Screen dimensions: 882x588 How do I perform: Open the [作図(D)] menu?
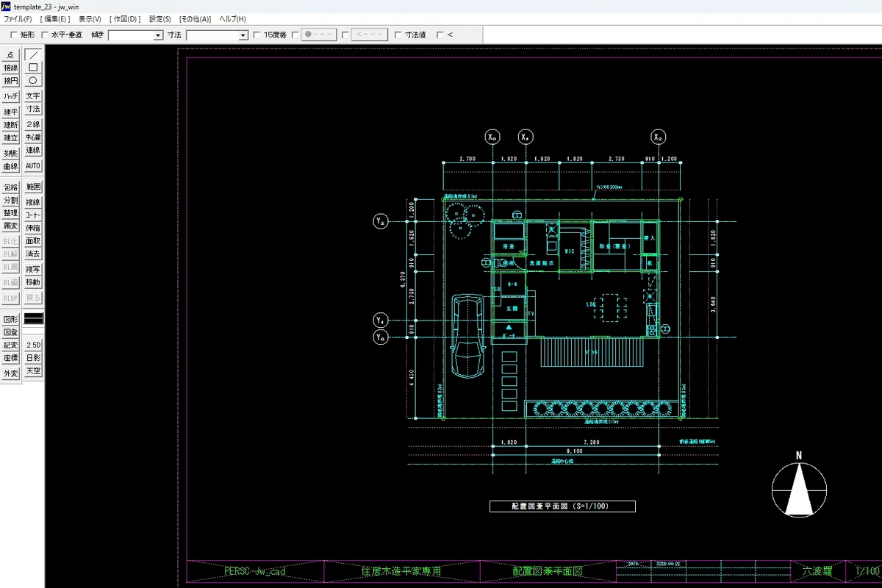[x=125, y=18]
